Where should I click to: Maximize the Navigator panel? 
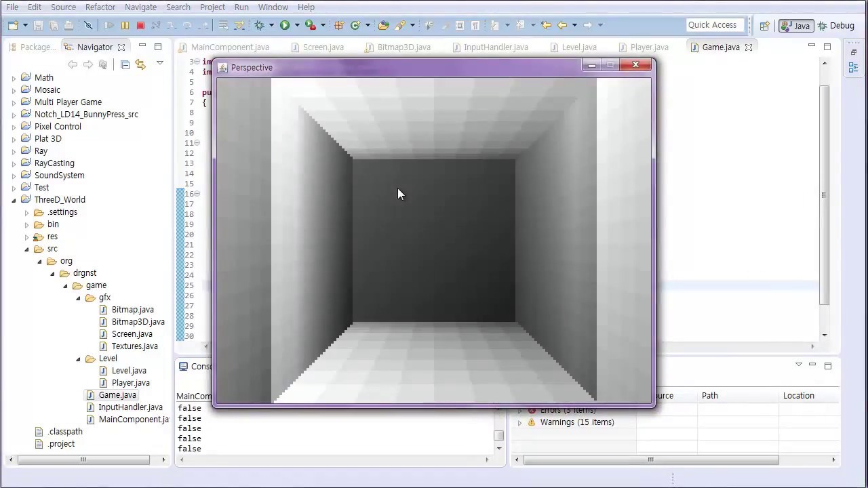point(158,47)
